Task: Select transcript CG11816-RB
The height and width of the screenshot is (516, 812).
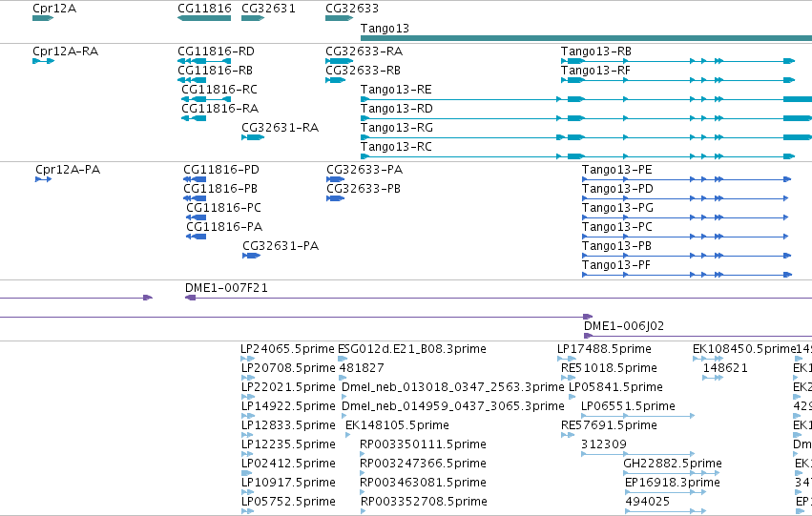Action: 215,71
